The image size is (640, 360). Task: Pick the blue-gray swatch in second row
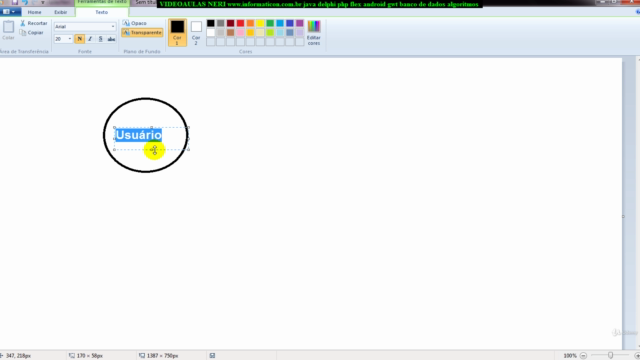[290, 33]
